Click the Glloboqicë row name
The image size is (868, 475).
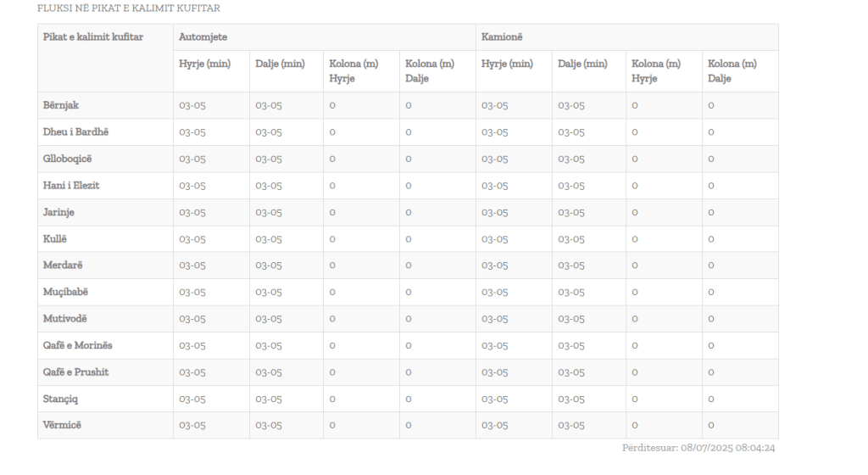click(70, 159)
